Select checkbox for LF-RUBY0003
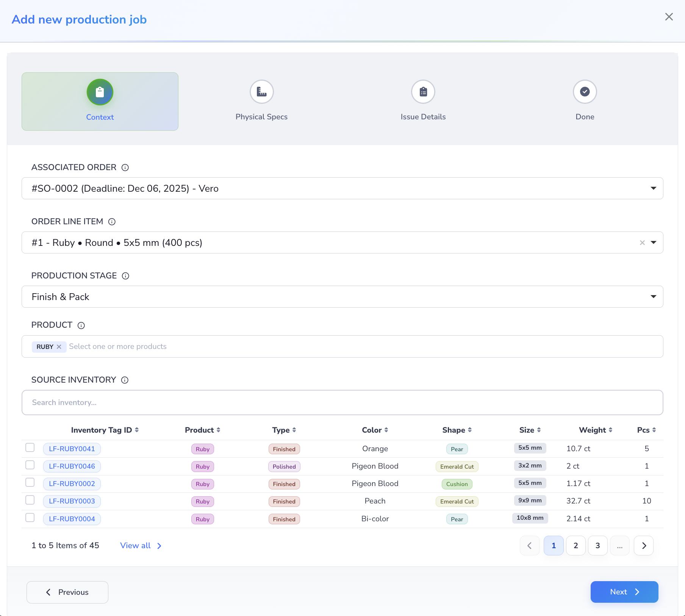Viewport: 685px width, 616px height. pyautogui.click(x=30, y=500)
